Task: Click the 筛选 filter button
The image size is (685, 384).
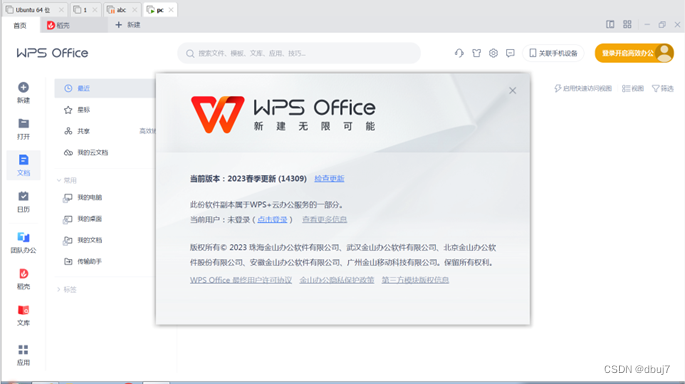Action: pyautogui.click(x=663, y=88)
